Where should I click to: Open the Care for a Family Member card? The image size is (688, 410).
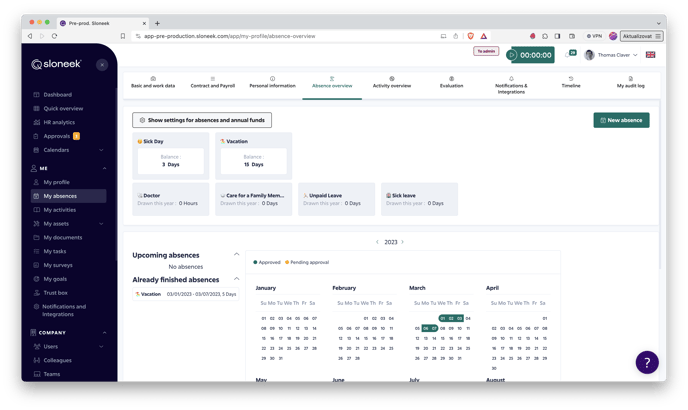[x=254, y=199]
